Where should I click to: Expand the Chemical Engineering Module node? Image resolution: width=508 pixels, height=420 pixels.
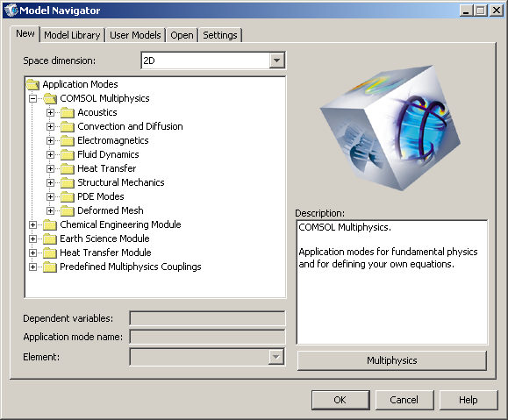32,224
